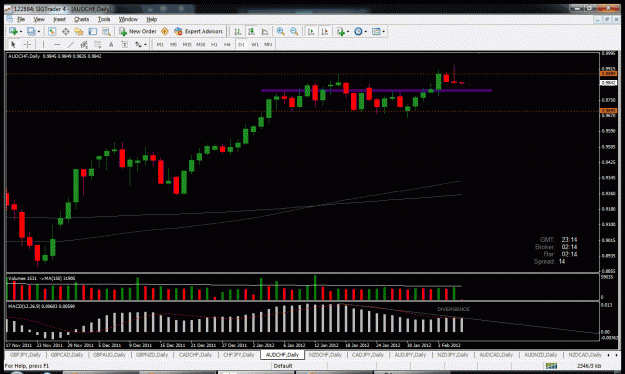Switch to M1 timeframe
The height and width of the screenshot is (374, 625).
(x=160, y=45)
